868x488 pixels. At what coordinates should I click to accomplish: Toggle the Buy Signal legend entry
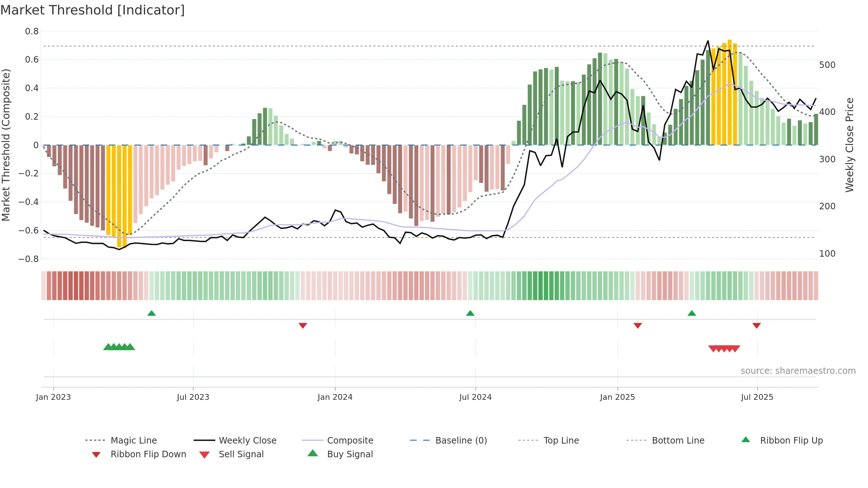(340, 454)
